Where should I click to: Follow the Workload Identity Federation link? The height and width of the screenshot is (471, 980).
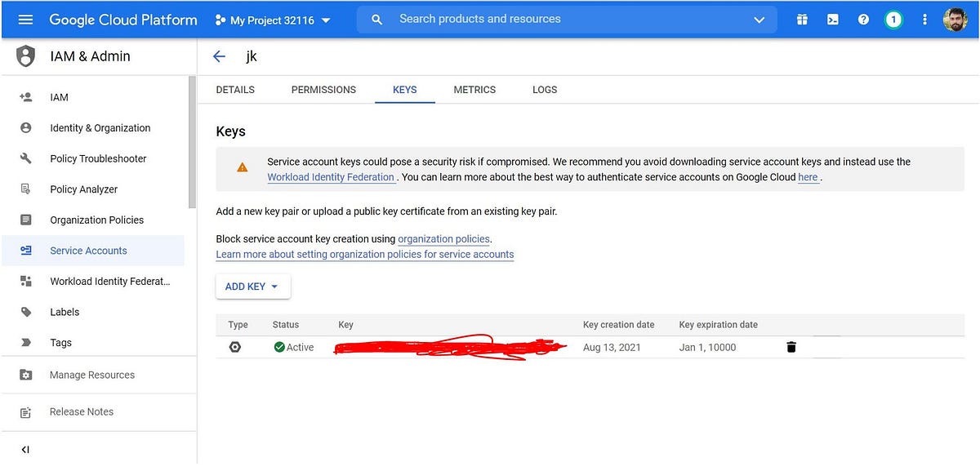click(x=330, y=176)
